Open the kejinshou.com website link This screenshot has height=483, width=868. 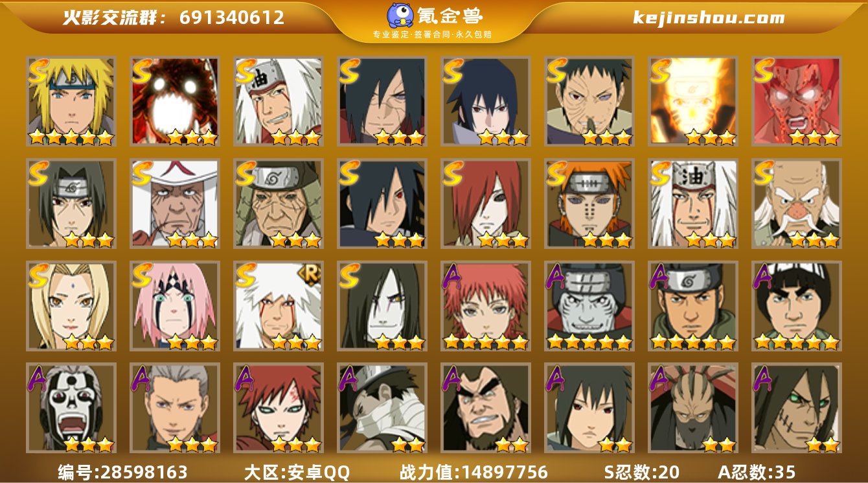[x=709, y=18]
